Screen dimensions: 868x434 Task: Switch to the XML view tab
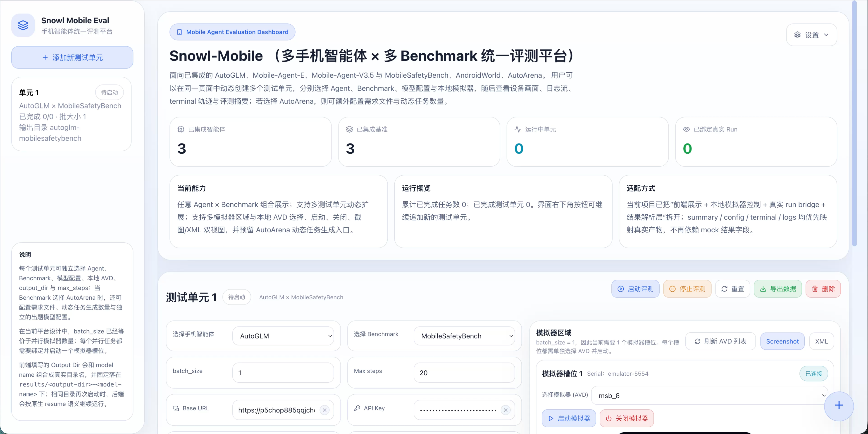[821, 341]
